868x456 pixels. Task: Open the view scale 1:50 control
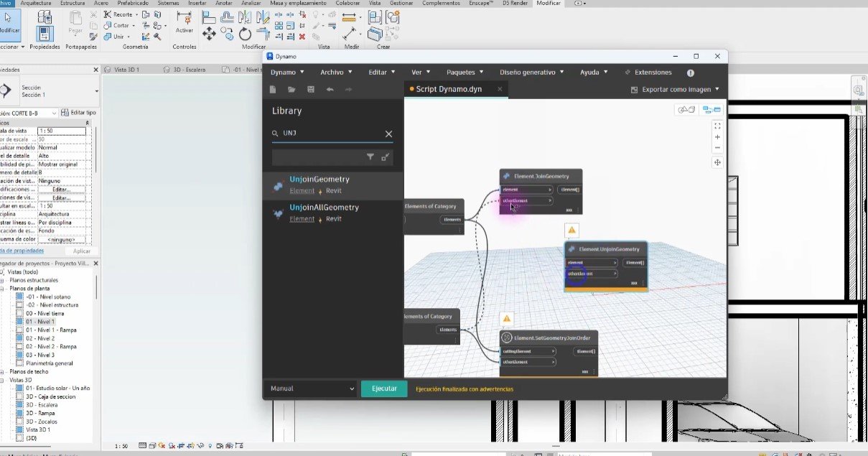tap(61, 131)
